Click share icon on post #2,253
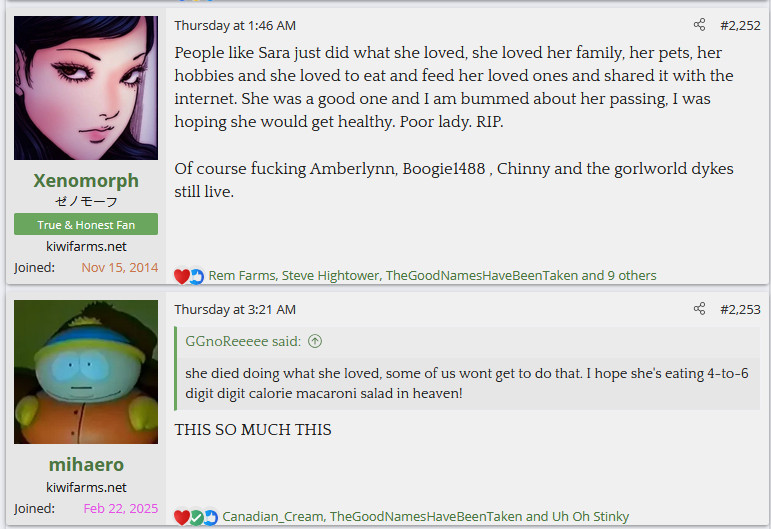Image resolution: width=771 pixels, height=529 pixels. point(699,309)
